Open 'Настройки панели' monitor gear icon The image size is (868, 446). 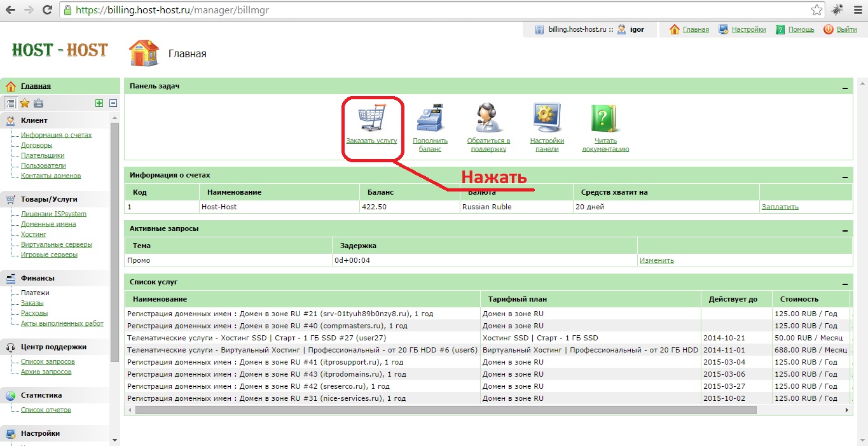546,118
